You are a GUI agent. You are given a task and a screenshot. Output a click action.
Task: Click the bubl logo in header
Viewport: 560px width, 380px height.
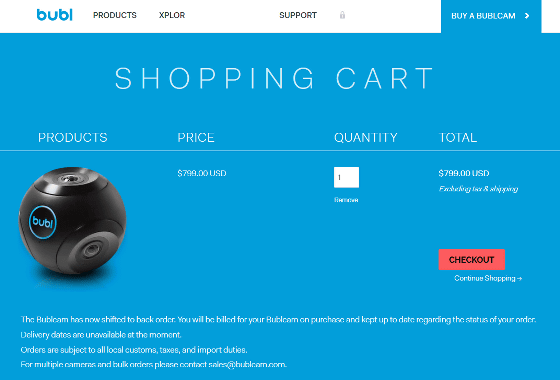pyautogui.click(x=55, y=15)
